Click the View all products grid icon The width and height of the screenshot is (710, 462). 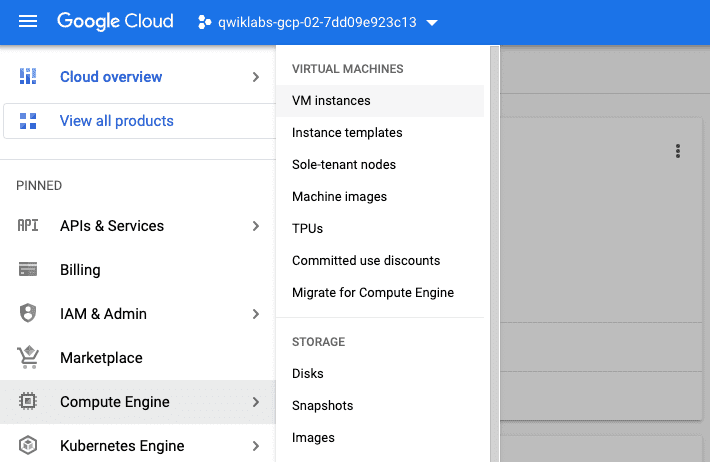coord(28,121)
